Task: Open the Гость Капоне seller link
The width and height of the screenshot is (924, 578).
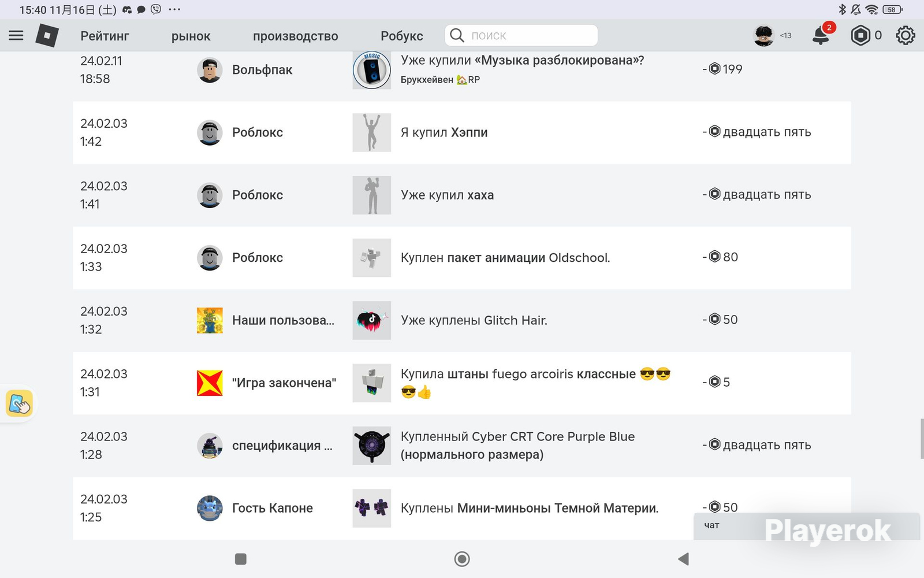Action: point(273,508)
